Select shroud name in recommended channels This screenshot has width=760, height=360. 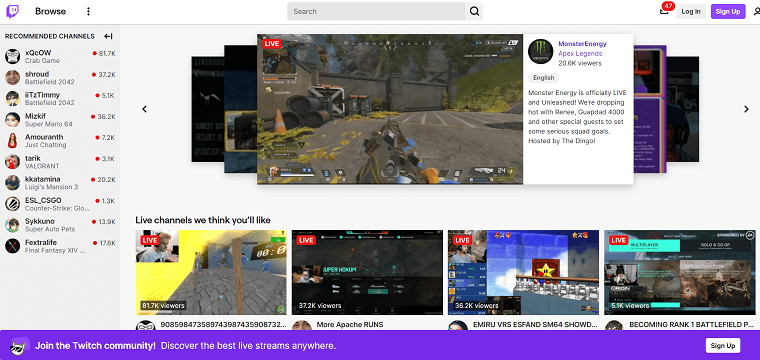(x=37, y=74)
